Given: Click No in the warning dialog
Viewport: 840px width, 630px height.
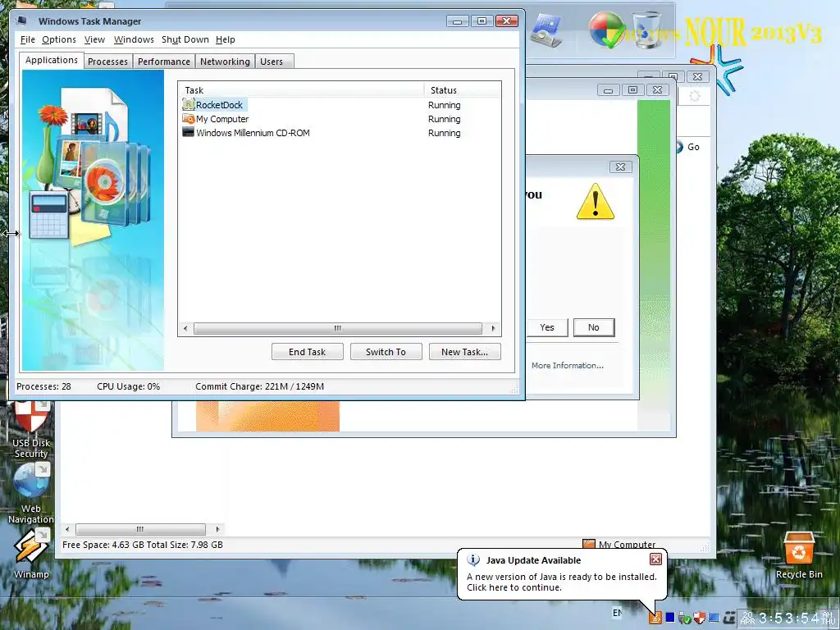Looking at the screenshot, I should pyautogui.click(x=594, y=327).
